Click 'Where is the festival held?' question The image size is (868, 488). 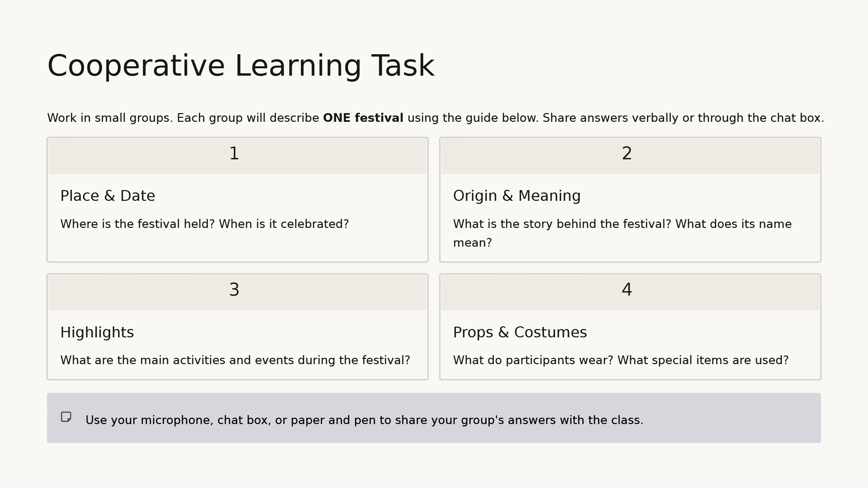pyautogui.click(x=138, y=224)
